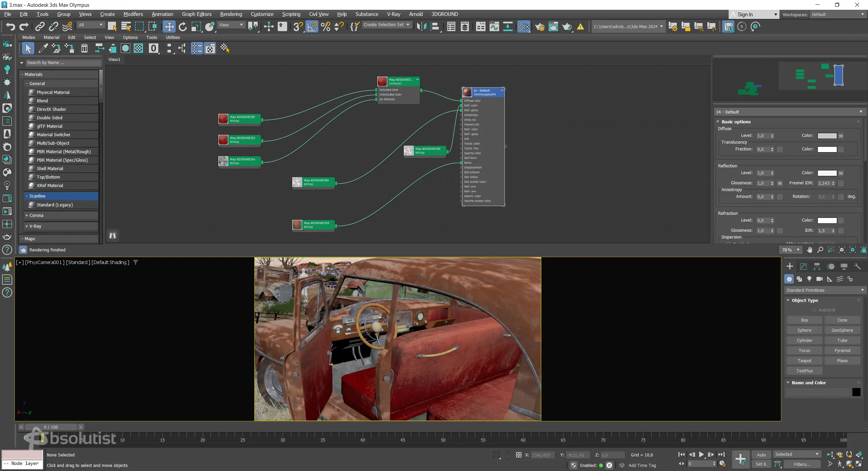868x471 pixels.
Task: Activate the Select and Rotate tool
Action: point(183,26)
